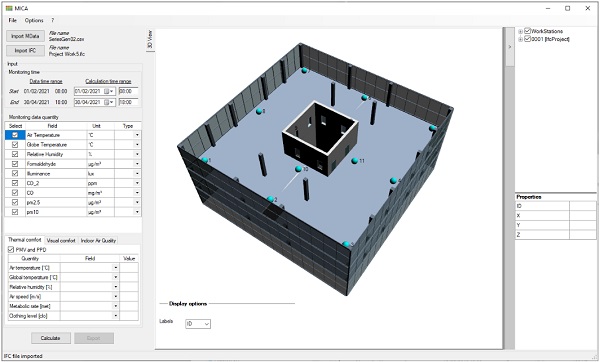The image size is (600, 362).
Task: Collapse side panel with the arrow chevron
Action: point(510,47)
